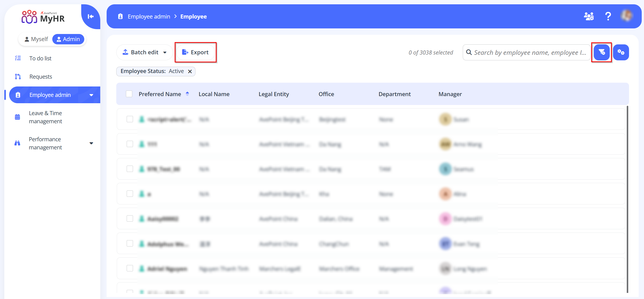Switch to the Myself view
The height and width of the screenshot is (299, 644).
36,39
